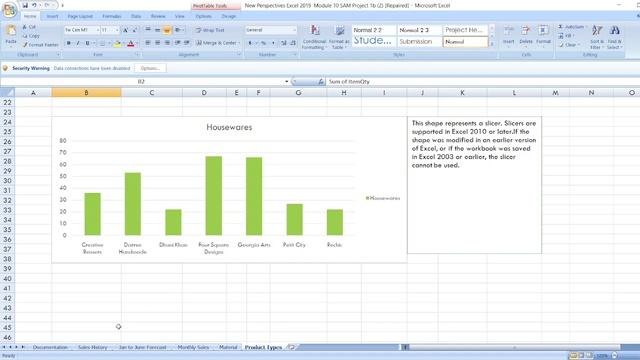Click the security warning Options button
Image resolution: width=640 pixels, height=360 pixels.
[x=150, y=68]
